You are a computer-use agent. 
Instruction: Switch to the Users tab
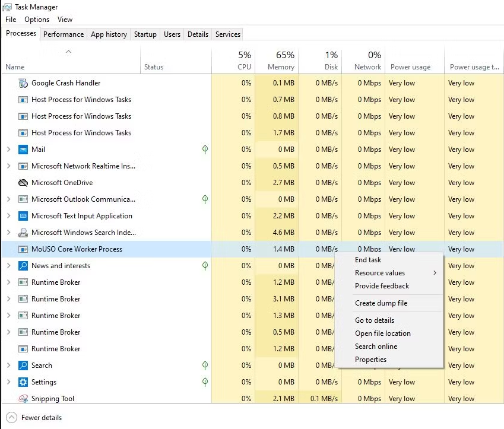point(172,34)
